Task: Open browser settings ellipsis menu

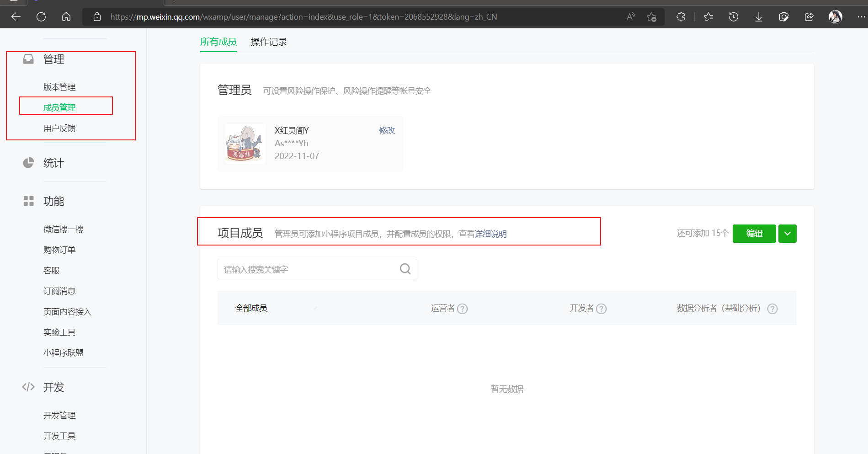Action: pyautogui.click(x=861, y=17)
